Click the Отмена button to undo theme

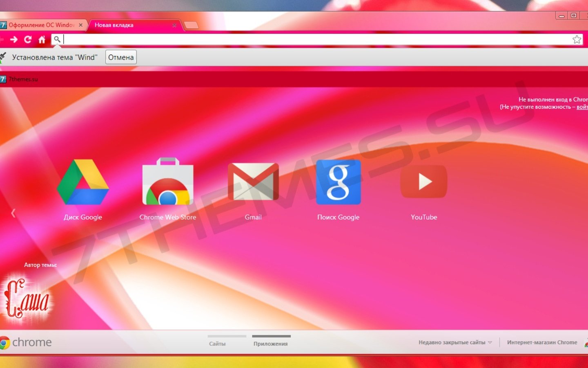coord(121,57)
